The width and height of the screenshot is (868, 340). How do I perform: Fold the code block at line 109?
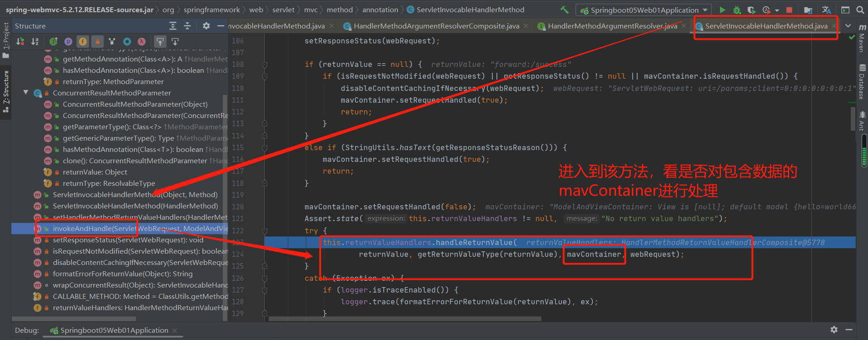point(265,76)
